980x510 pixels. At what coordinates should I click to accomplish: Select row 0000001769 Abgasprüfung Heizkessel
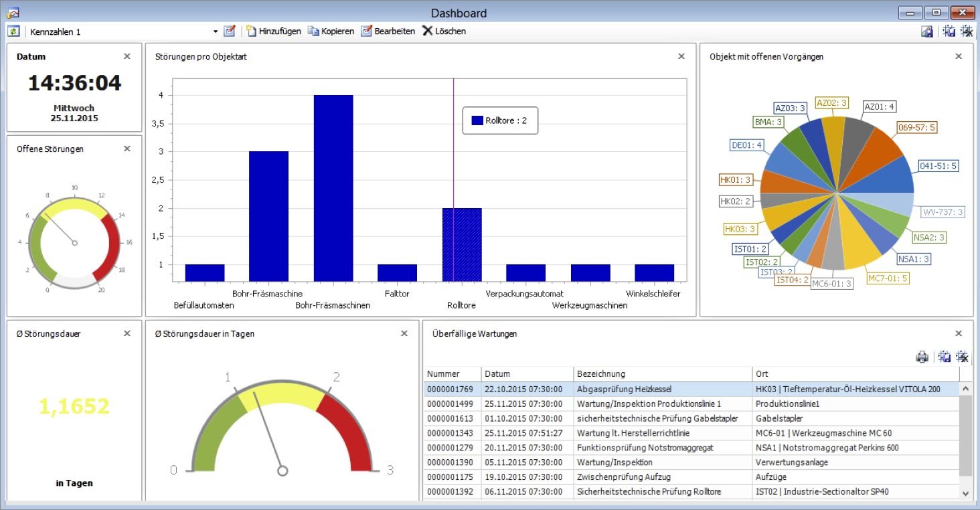[691, 389]
